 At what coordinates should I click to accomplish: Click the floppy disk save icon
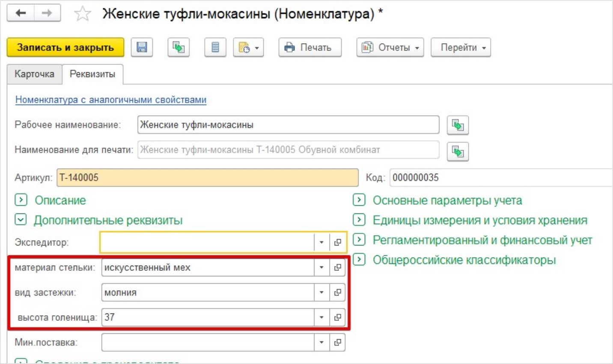point(142,47)
